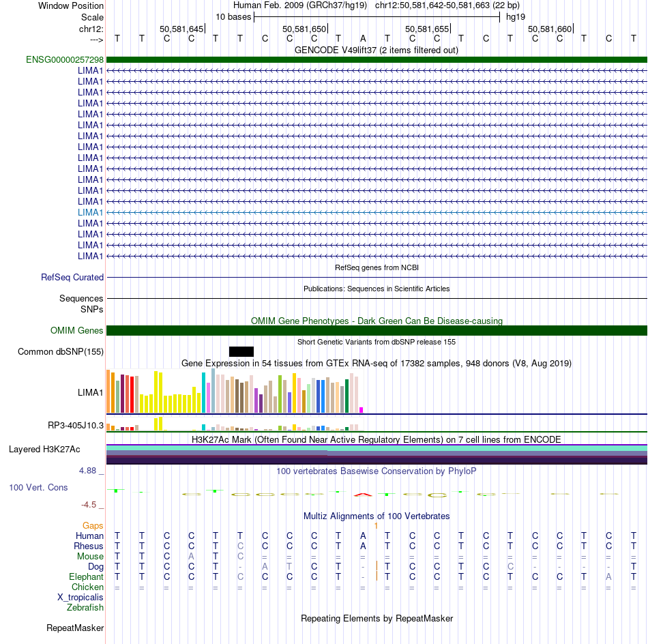Open 100 vertebrates Basewise Conservation title

377,471
